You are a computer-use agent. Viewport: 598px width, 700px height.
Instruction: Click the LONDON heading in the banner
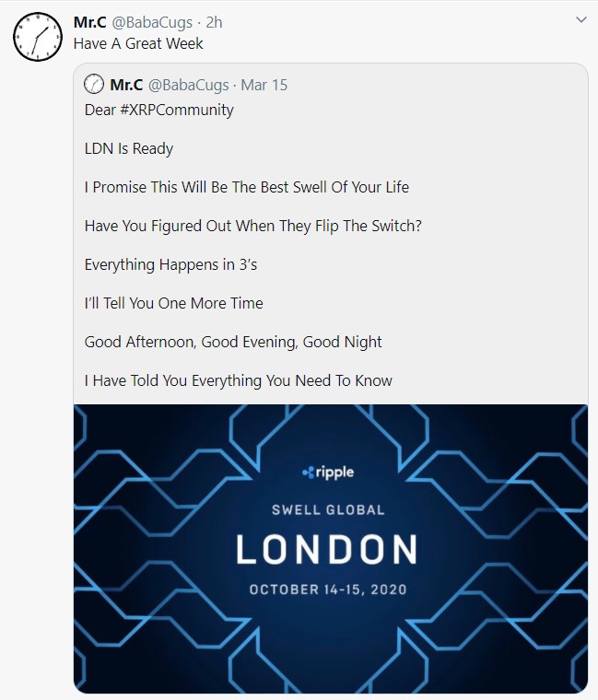[x=327, y=550]
